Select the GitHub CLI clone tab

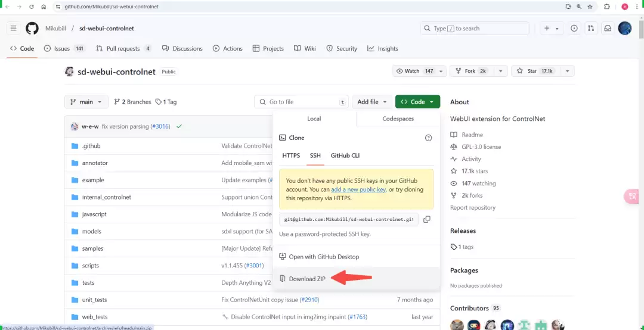click(x=345, y=155)
